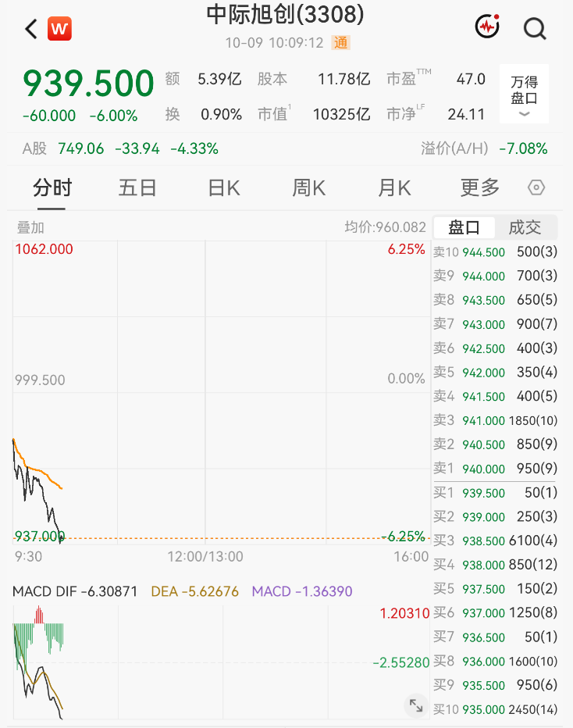Tap the 均价:960.082 label
Image resolution: width=573 pixels, height=728 pixels.
point(385,227)
